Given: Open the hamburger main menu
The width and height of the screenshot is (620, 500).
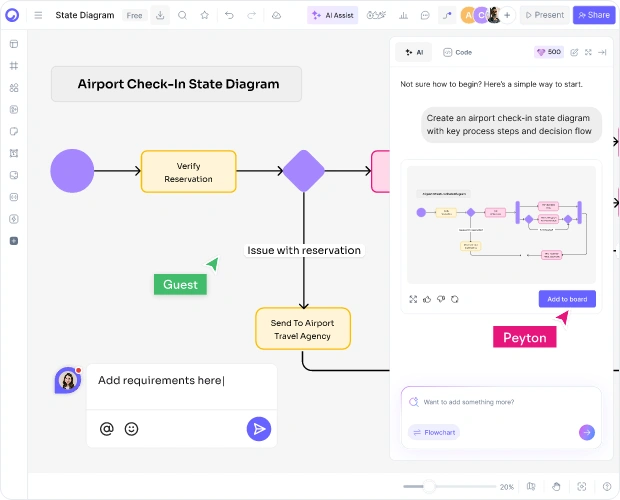Looking at the screenshot, I should 38,15.
